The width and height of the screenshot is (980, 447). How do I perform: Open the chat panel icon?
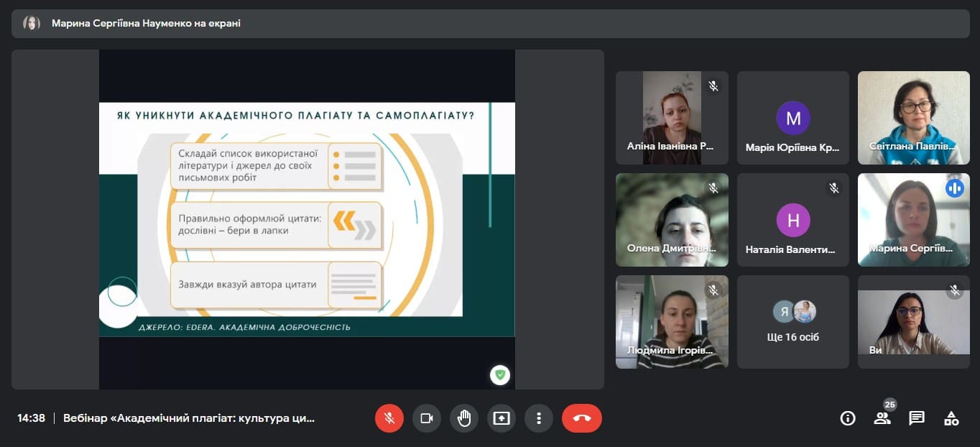[x=917, y=418]
